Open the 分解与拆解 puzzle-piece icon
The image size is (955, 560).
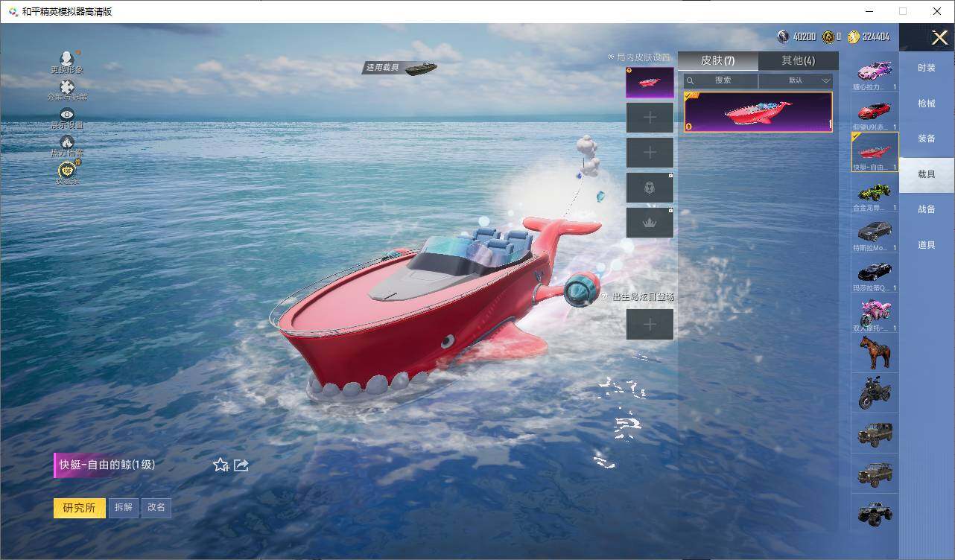coord(67,87)
